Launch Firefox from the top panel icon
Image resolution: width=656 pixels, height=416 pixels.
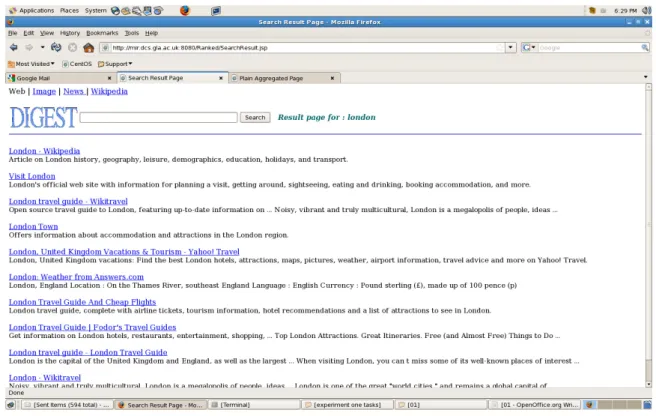tap(185, 10)
